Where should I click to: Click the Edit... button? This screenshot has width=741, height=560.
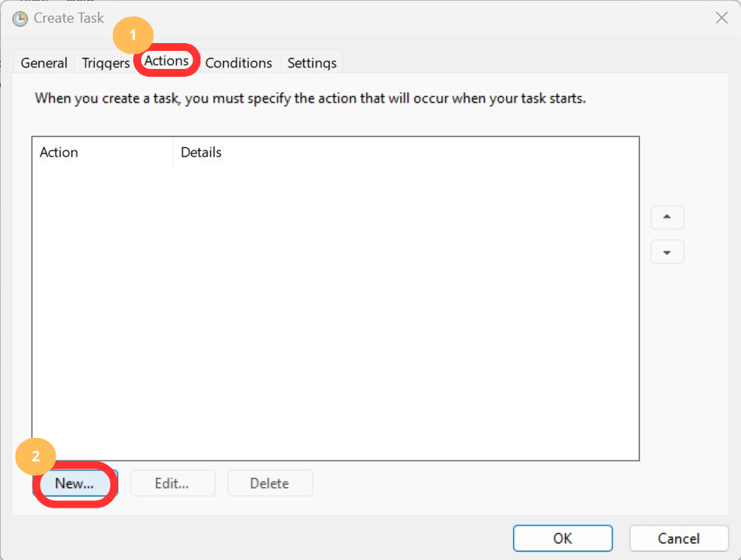[x=172, y=483]
